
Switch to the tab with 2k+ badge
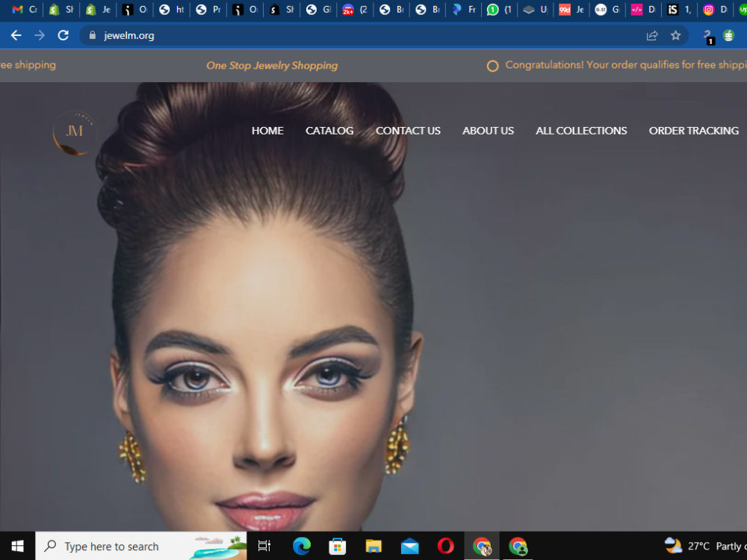click(355, 10)
